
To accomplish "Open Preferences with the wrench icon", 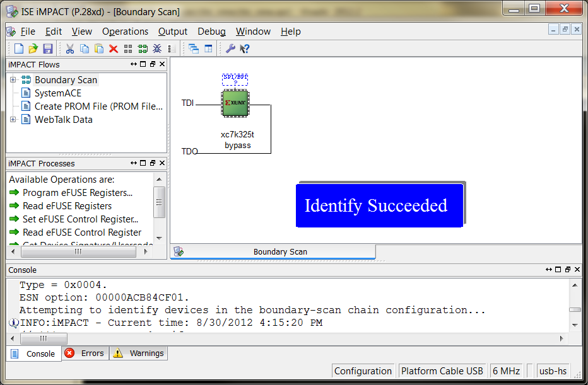I will point(230,49).
